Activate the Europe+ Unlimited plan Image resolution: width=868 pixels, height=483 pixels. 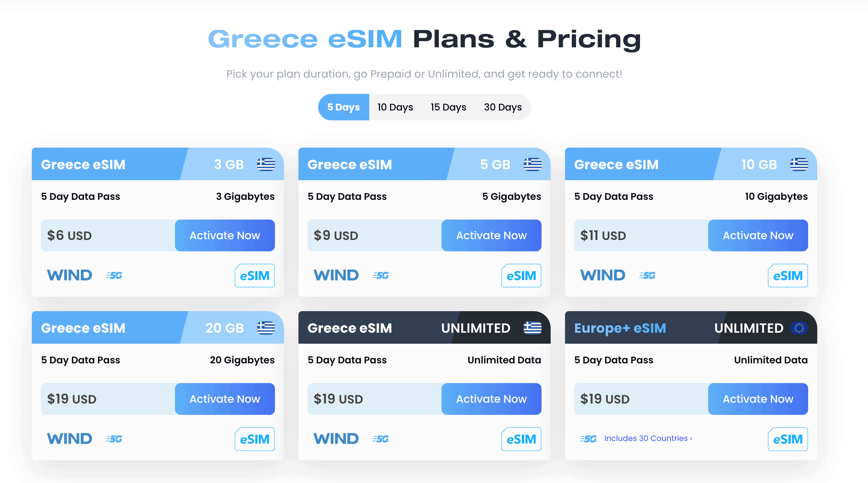pos(758,399)
